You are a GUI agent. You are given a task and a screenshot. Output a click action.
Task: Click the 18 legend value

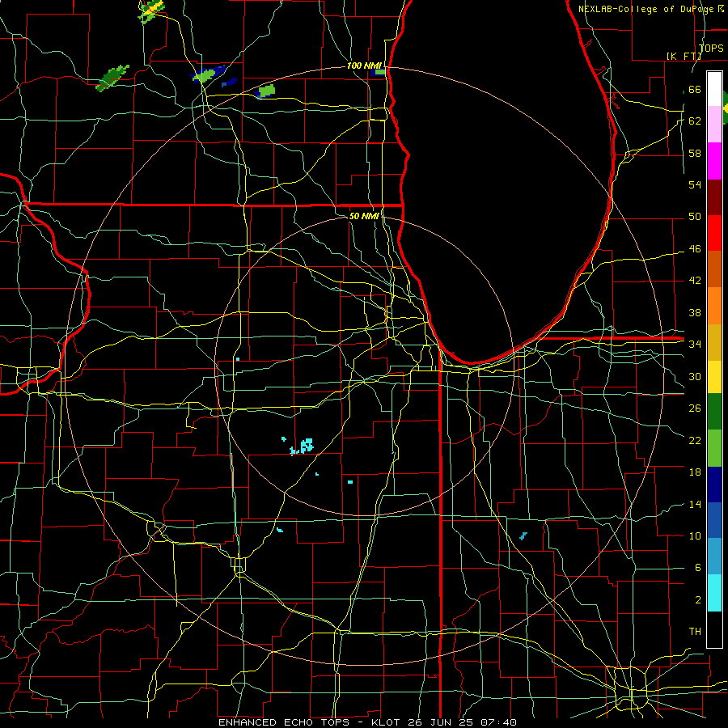point(695,472)
